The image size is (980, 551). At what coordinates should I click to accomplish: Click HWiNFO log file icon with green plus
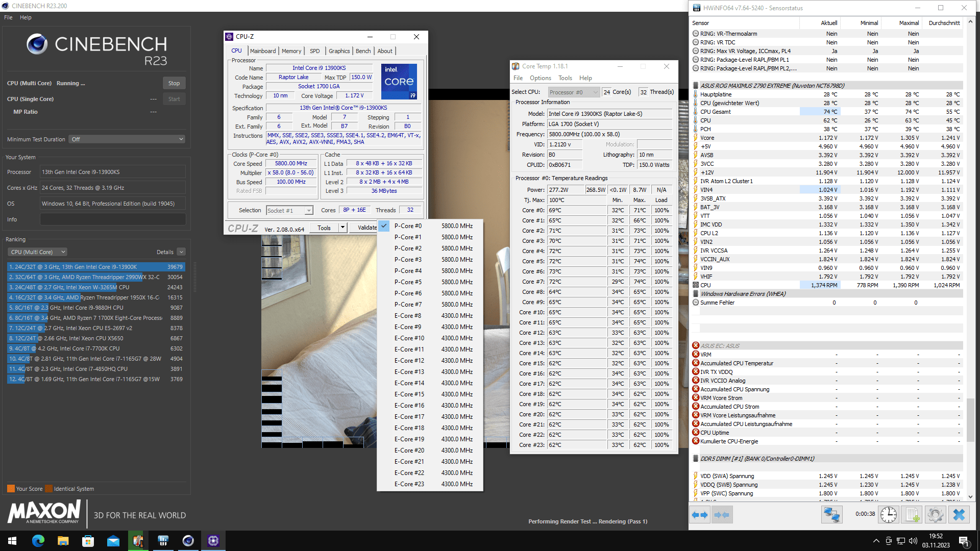[912, 515]
